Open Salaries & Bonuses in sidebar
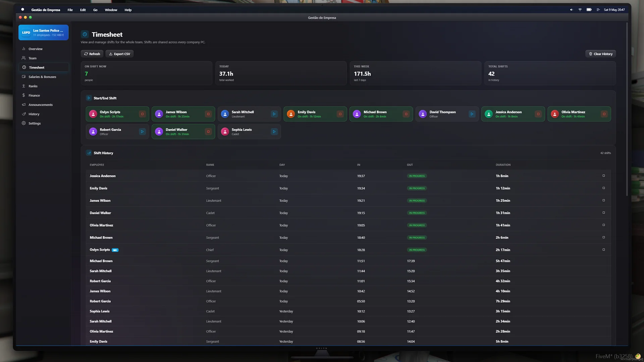Image resolution: width=644 pixels, height=362 pixels. tap(44, 77)
